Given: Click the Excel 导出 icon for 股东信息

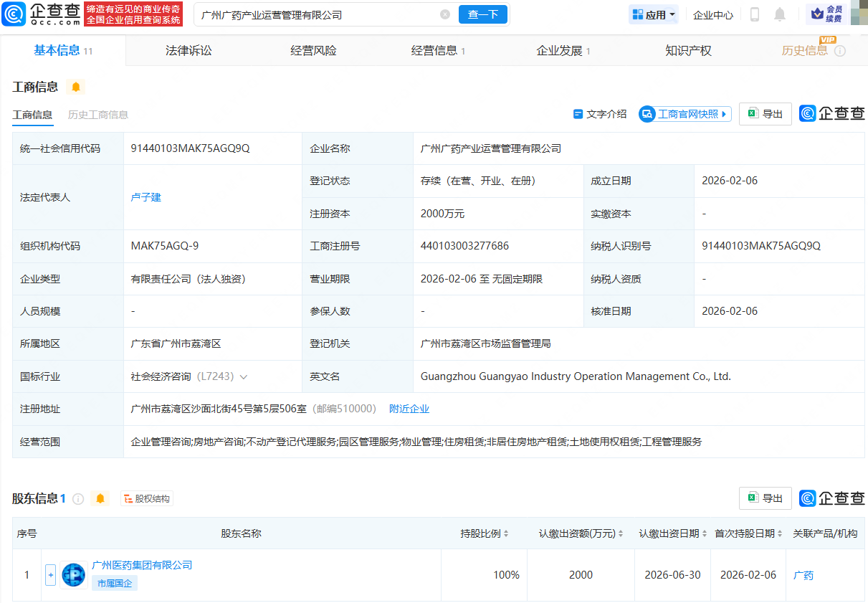Looking at the screenshot, I should point(754,498).
